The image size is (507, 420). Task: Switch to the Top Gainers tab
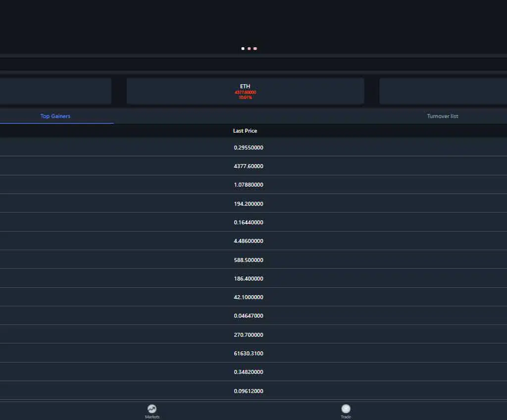click(x=55, y=116)
